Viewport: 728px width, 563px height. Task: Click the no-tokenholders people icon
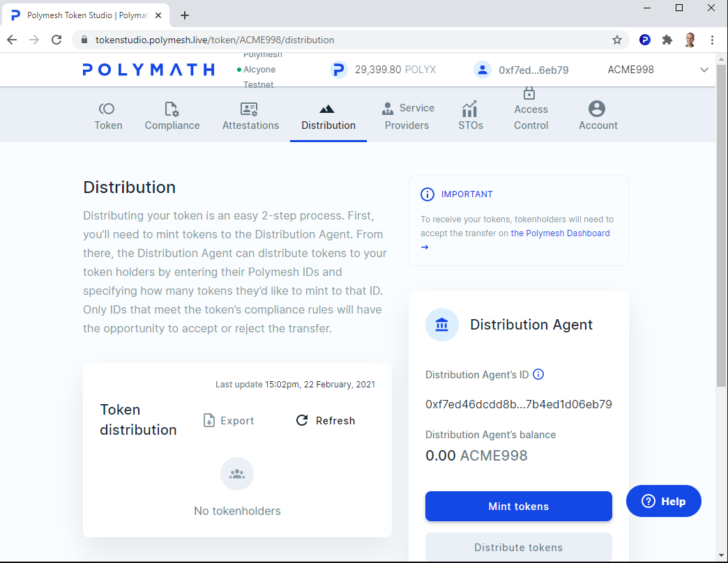237,474
